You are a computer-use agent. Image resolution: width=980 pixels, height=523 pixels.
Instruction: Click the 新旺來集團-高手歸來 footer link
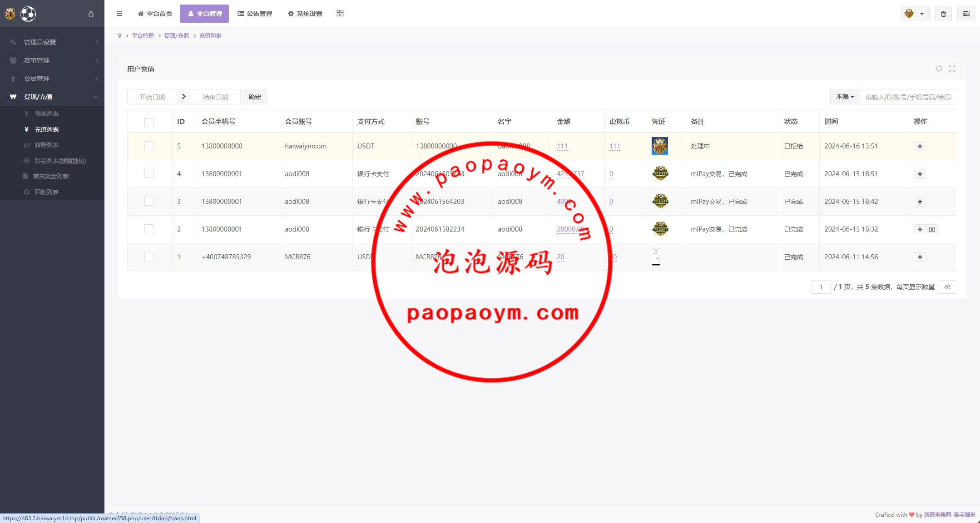coord(950,514)
